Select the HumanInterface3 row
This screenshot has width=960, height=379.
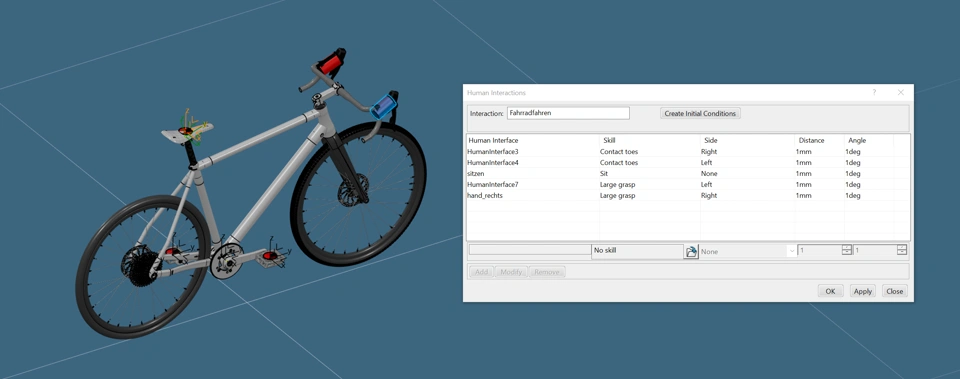coord(688,151)
